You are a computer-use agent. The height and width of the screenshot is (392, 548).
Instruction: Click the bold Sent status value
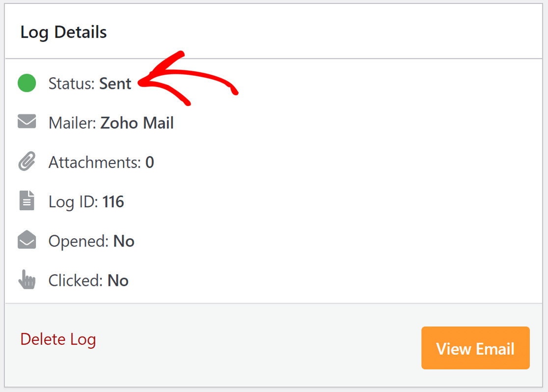(x=116, y=83)
